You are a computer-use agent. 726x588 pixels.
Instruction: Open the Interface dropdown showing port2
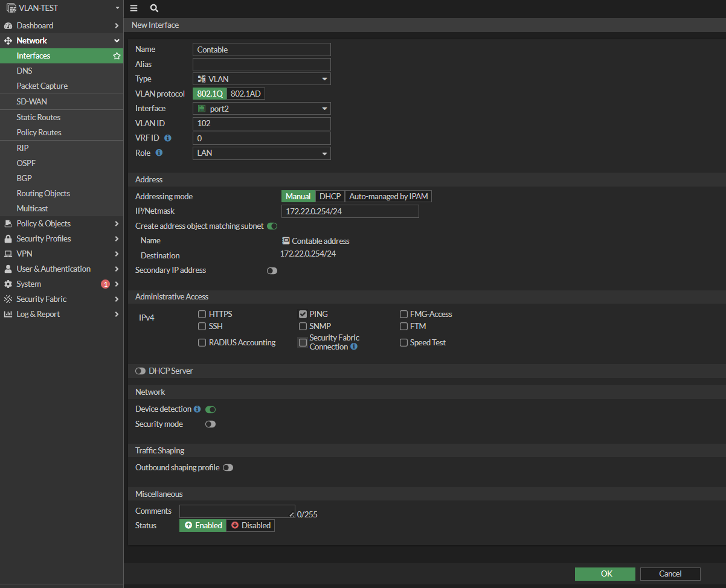[262, 109]
